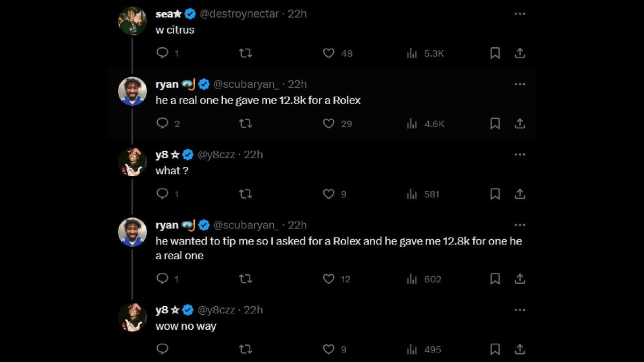The image size is (644, 362).
Task: Click the share icon on y8's last reply
Action: point(519,349)
